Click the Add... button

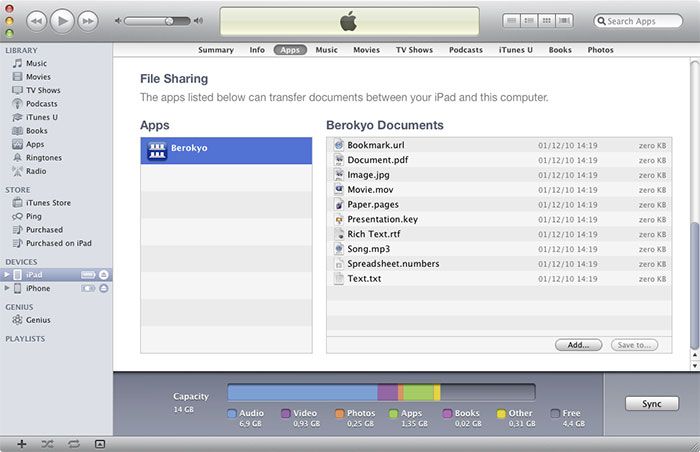[579, 345]
